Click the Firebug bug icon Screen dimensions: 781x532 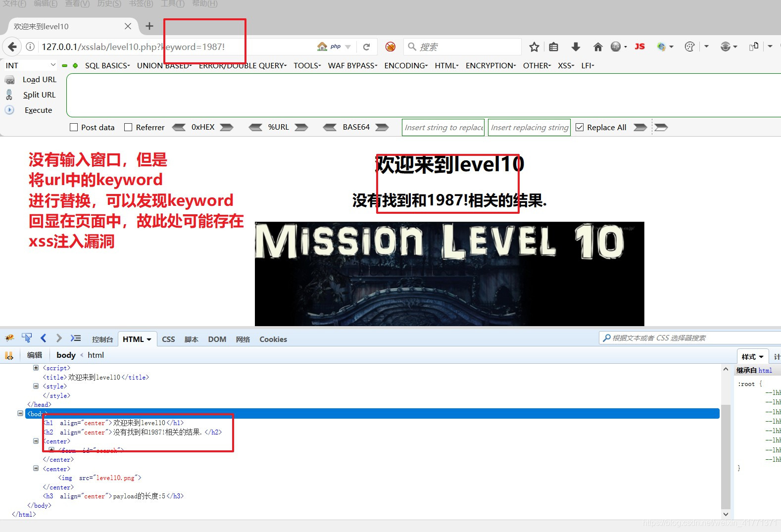(9, 338)
